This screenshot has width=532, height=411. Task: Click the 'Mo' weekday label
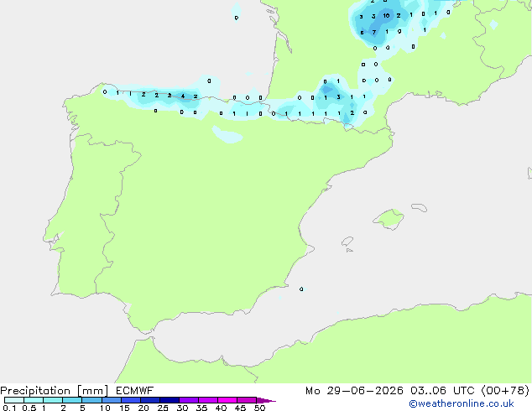313,391
